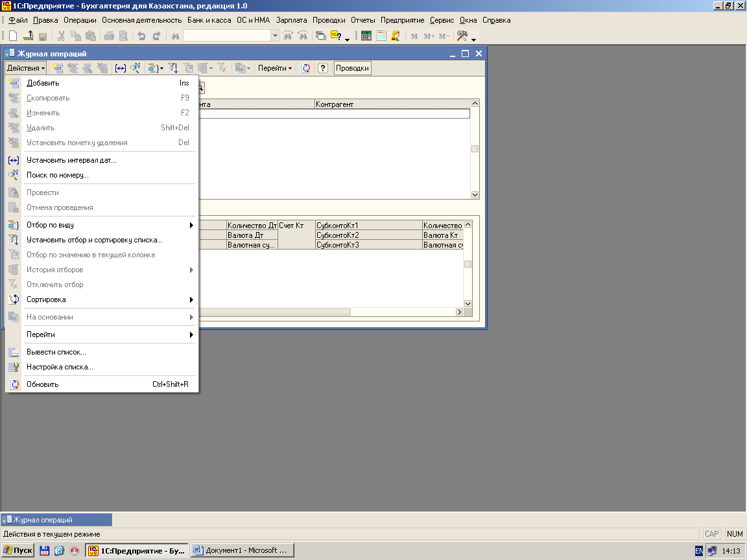The image size is (747, 560).
Task: Click the Print preview icon
Action: [x=123, y=36]
